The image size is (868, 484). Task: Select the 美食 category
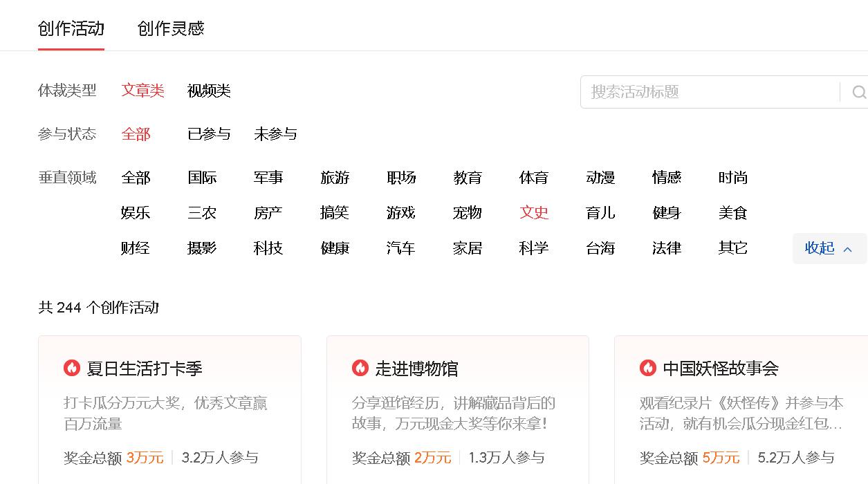click(732, 213)
